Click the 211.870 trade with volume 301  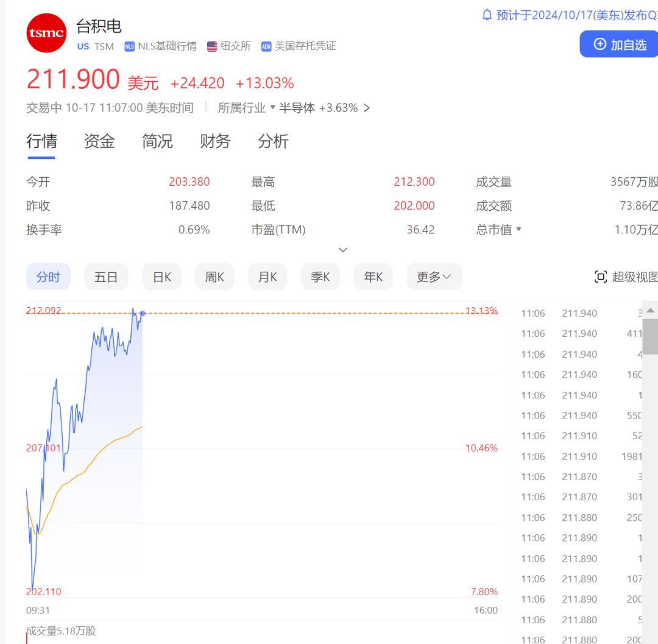coord(581,497)
